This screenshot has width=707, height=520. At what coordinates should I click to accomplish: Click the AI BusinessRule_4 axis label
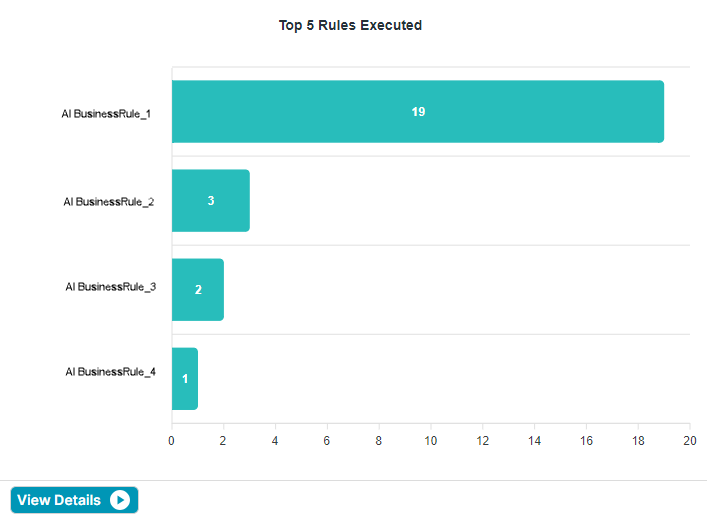(x=111, y=372)
